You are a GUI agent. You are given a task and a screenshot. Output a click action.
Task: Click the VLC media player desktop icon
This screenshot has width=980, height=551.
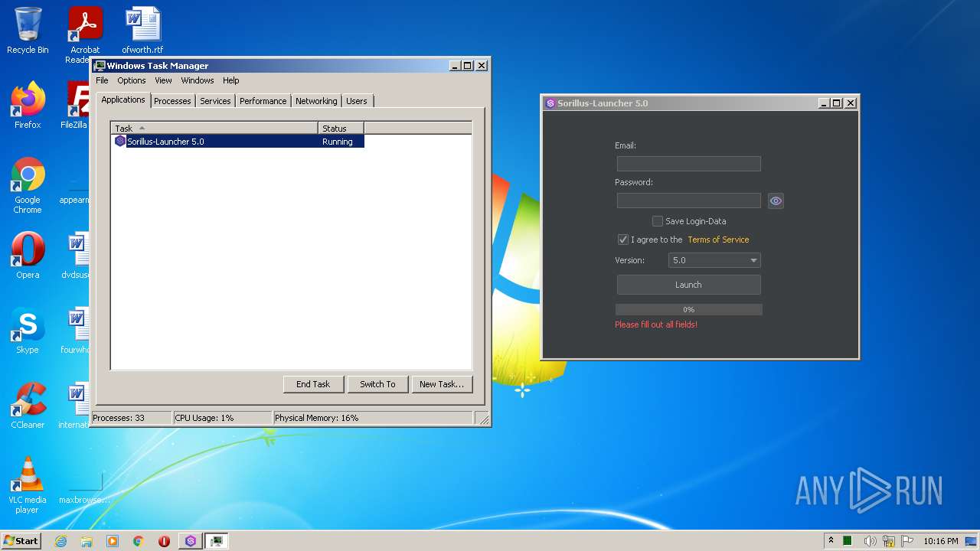pyautogui.click(x=28, y=485)
